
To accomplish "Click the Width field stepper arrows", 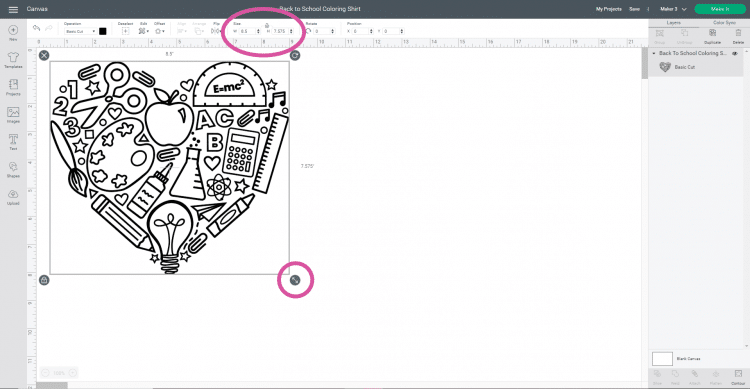I will pyautogui.click(x=258, y=31).
